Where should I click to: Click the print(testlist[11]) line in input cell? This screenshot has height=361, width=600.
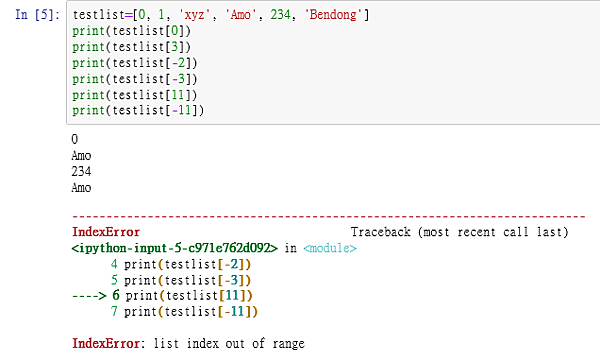(135, 95)
